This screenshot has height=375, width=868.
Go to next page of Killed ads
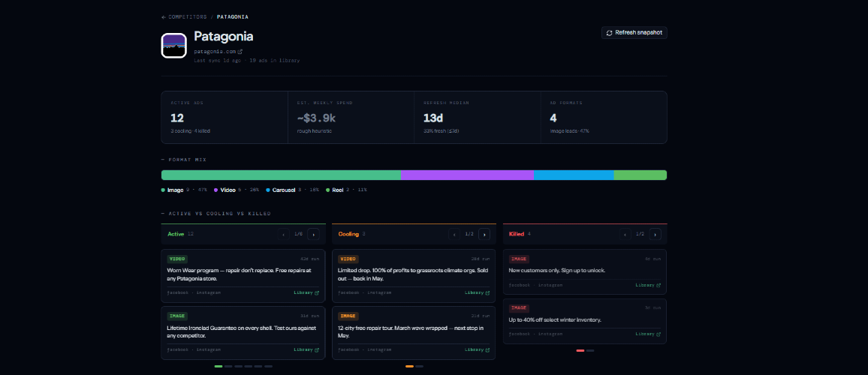[x=656, y=235]
